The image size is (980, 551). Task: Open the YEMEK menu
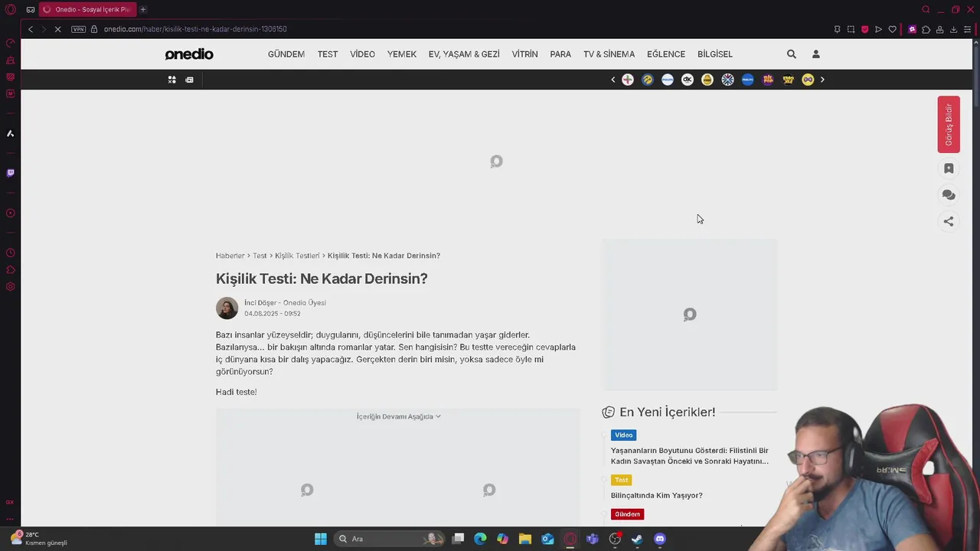(x=402, y=54)
